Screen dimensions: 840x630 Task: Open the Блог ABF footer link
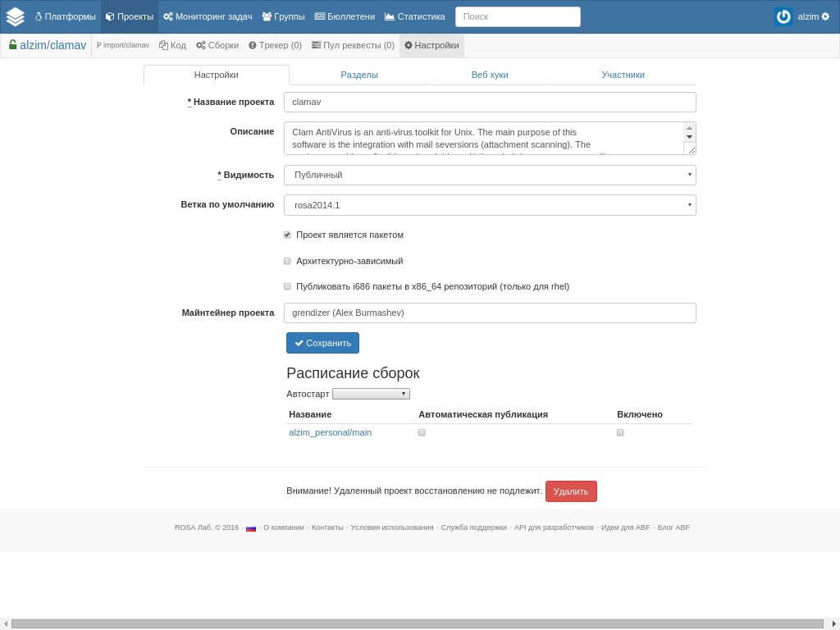click(x=673, y=527)
